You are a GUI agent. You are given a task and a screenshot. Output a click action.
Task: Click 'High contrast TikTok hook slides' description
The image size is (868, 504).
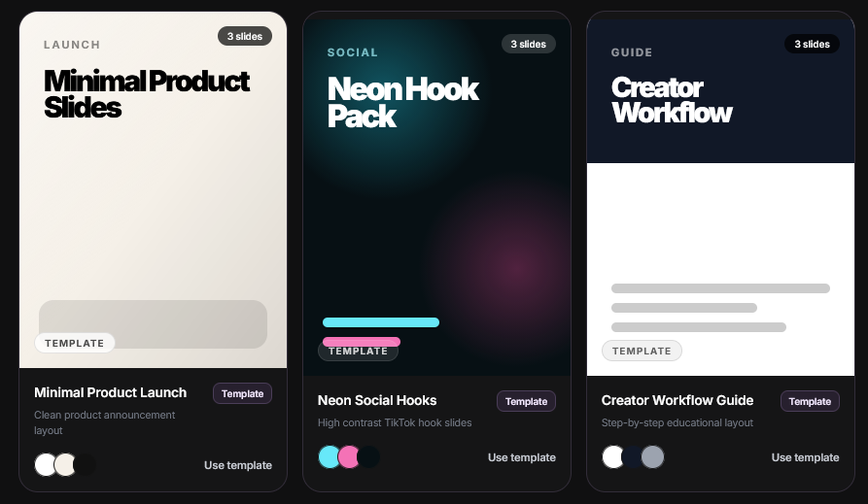(x=395, y=422)
